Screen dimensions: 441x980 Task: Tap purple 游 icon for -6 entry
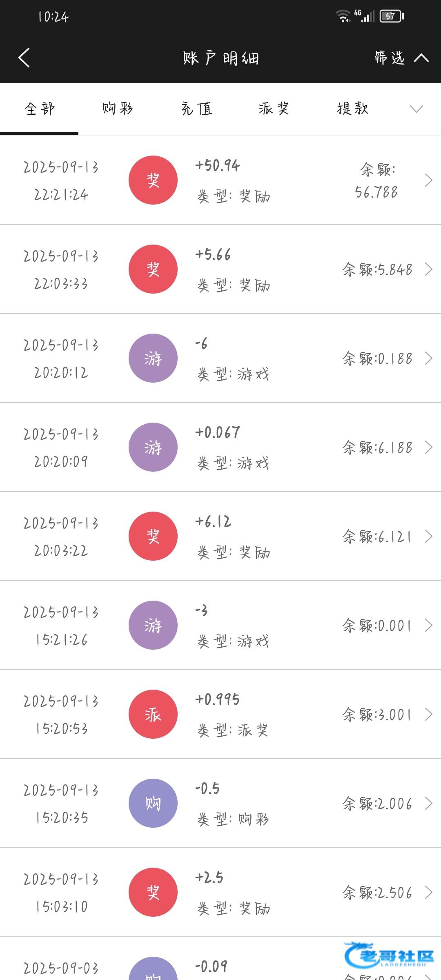pyautogui.click(x=153, y=358)
